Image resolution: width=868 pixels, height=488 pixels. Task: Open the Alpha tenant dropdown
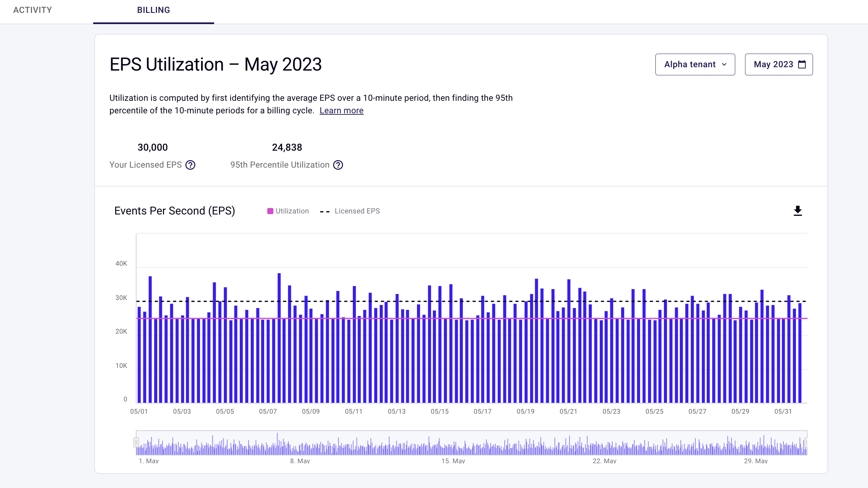click(x=695, y=64)
